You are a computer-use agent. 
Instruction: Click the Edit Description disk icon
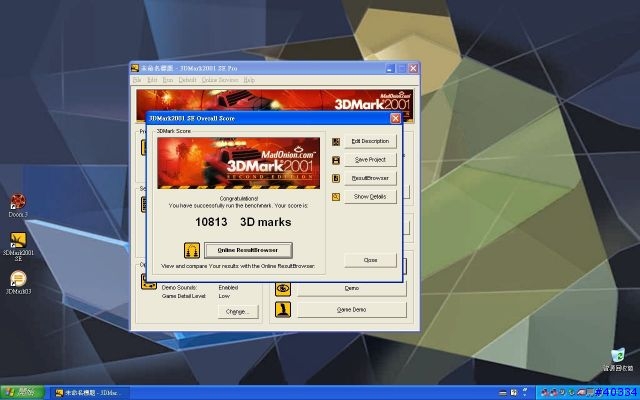click(x=336, y=142)
